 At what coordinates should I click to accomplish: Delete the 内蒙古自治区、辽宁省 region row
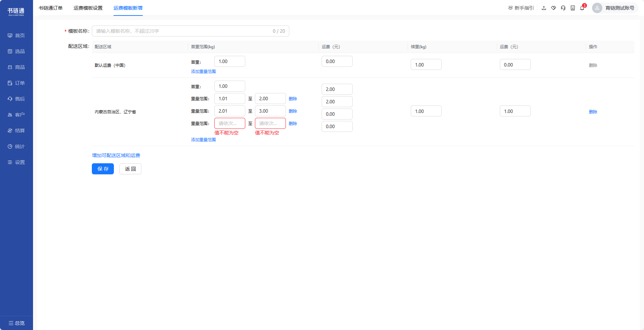[x=593, y=112]
